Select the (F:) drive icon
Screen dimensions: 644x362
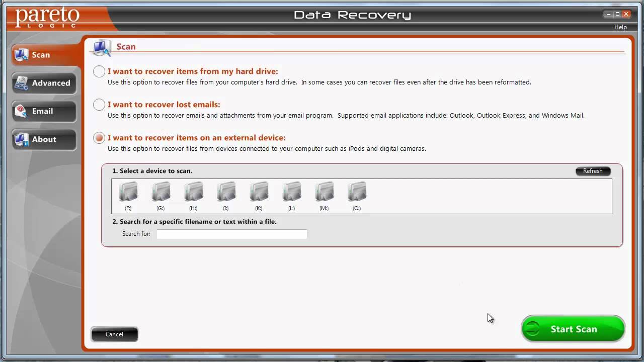click(x=128, y=196)
